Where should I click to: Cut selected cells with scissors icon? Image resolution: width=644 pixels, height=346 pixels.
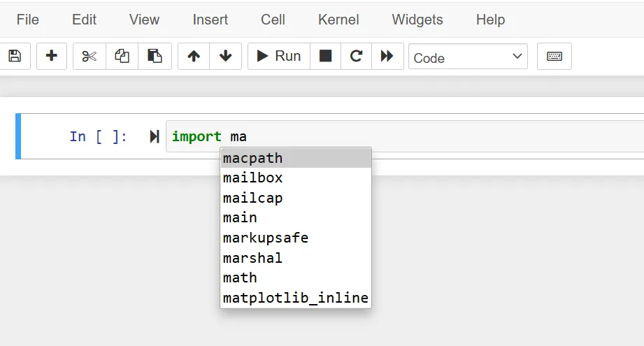click(89, 56)
